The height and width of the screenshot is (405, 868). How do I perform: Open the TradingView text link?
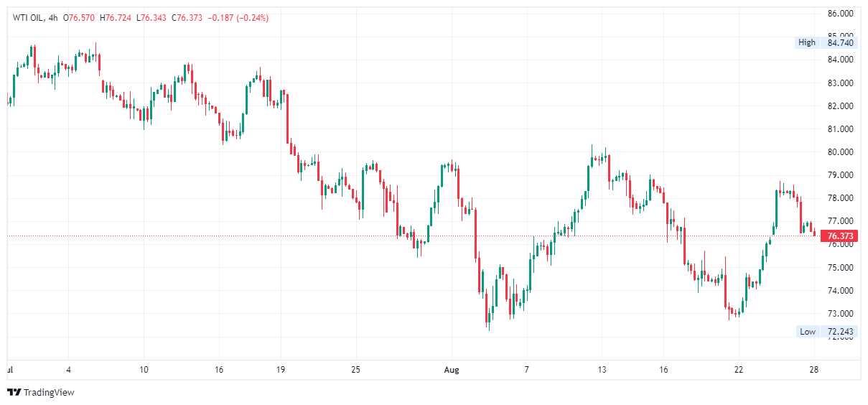pos(49,393)
